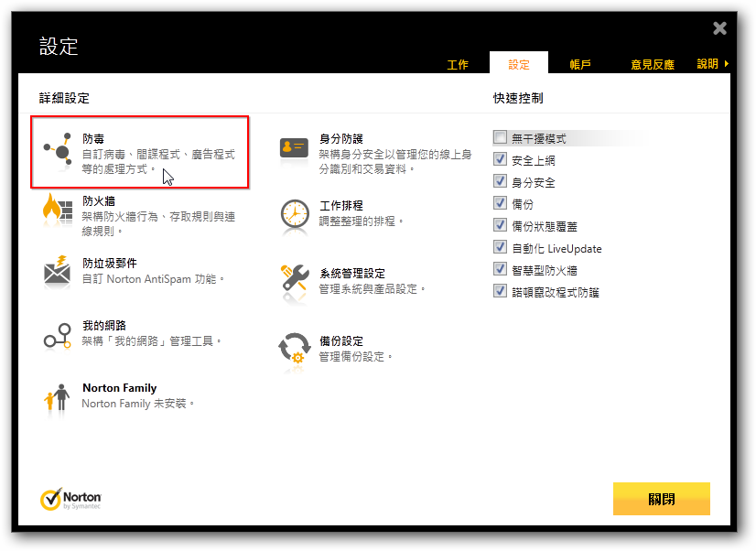Uncheck the 諾頓竄改程式防護 checkbox
This screenshot has height=551, width=756.
click(x=500, y=291)
